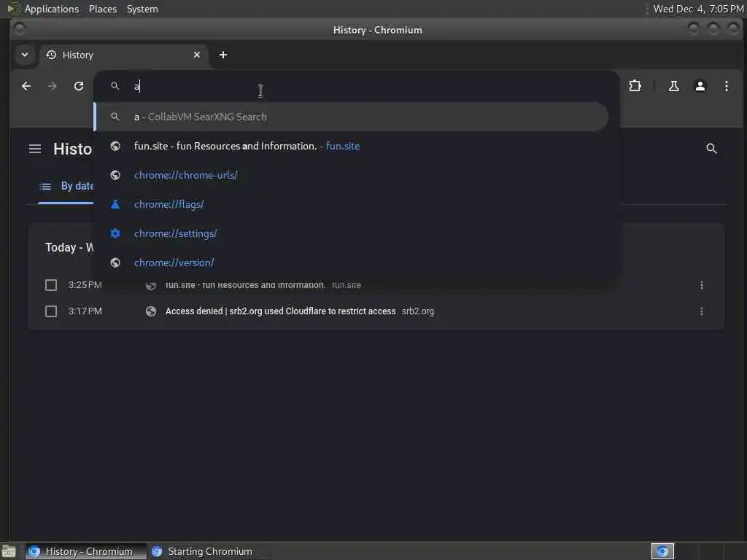Click the globe icon beside chrome://chrome-urls/

click(115, 175)
